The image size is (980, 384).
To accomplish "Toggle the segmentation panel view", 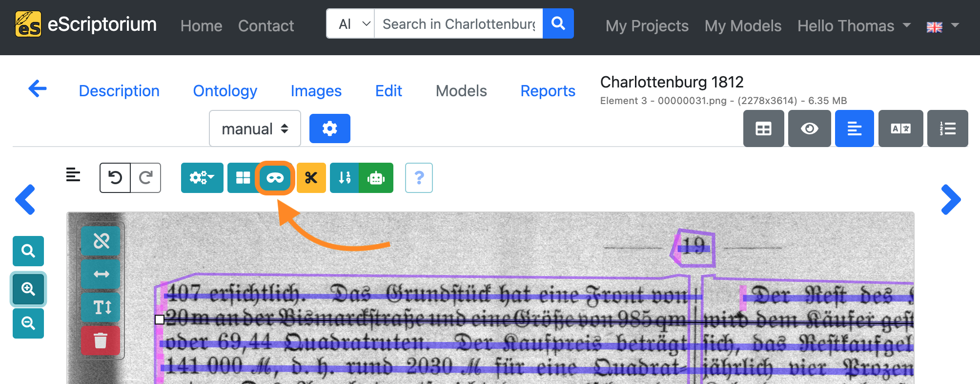I will click(855, 128).
